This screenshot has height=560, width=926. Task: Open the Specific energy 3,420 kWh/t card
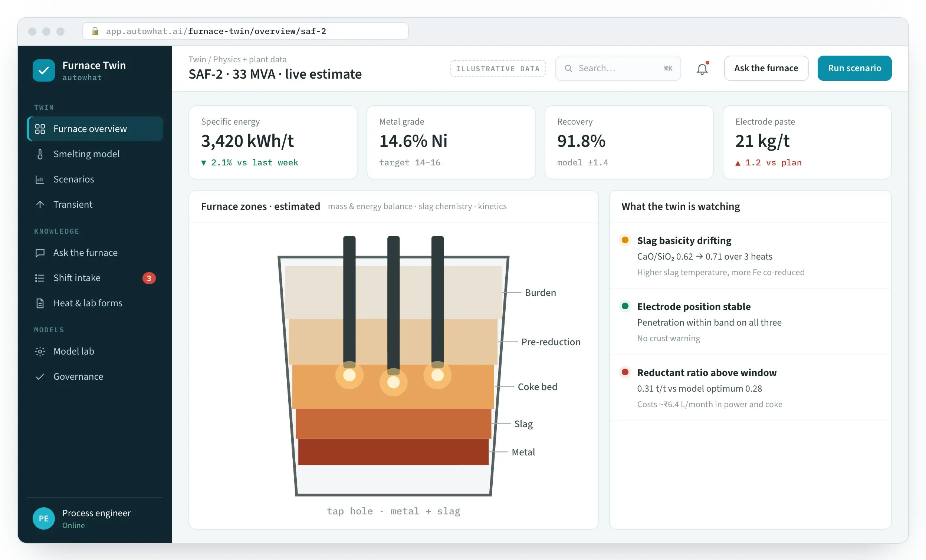[x=273, y=142]
